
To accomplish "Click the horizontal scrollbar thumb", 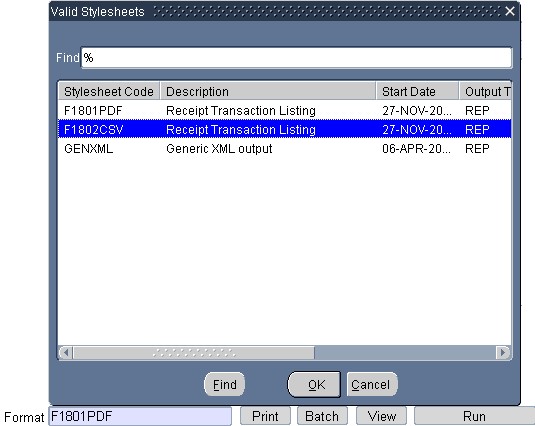I will [193, 352].
